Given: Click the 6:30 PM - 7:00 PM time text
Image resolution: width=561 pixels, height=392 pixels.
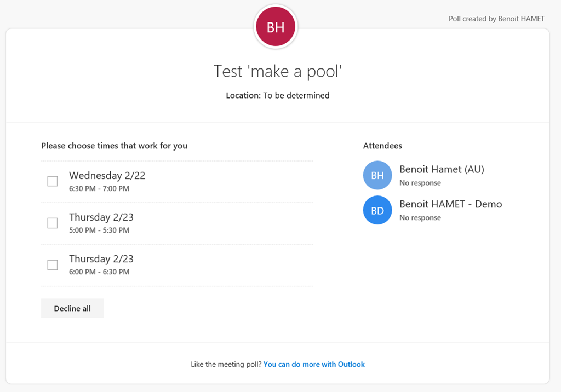Looking at the screenshot, I should pos(99,189).
